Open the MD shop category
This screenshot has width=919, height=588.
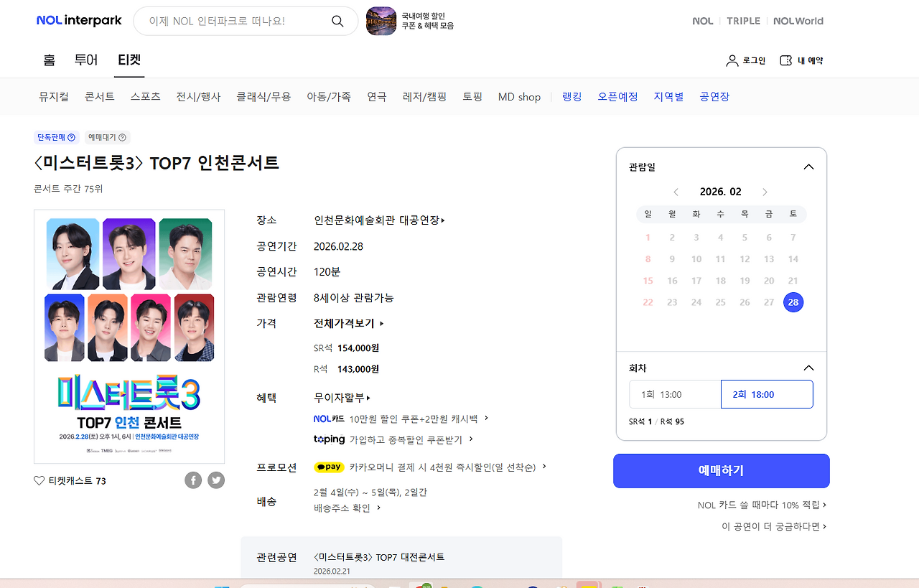519,96
